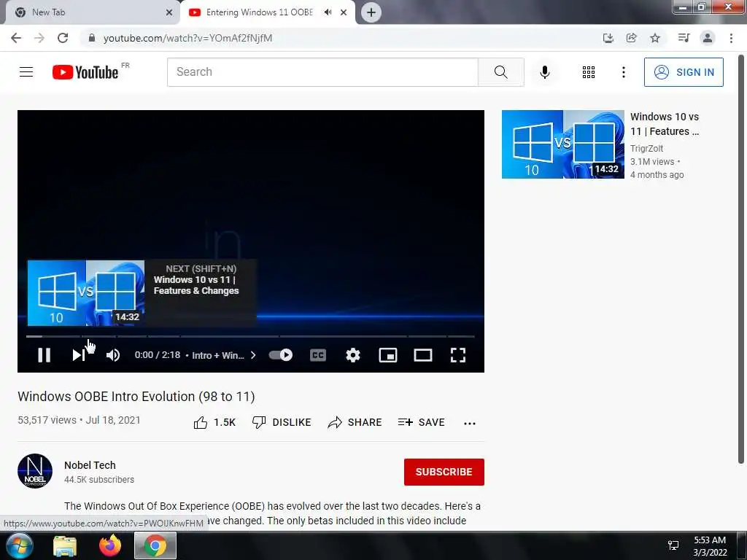Launch Firefox from the taskbar
747x560 pixels.
[110, 545]
